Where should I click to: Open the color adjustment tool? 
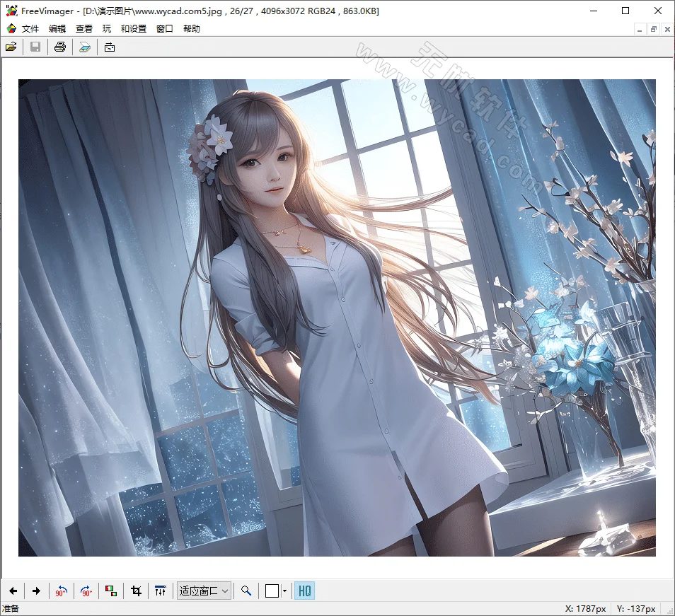(110, 591)
